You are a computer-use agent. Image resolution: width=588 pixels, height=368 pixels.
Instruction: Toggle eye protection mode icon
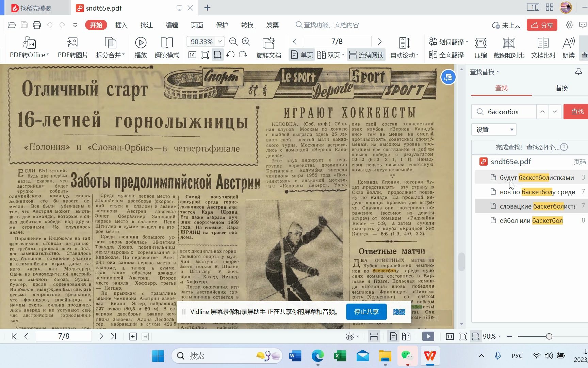pyautogui.click(x=350, y=337)
